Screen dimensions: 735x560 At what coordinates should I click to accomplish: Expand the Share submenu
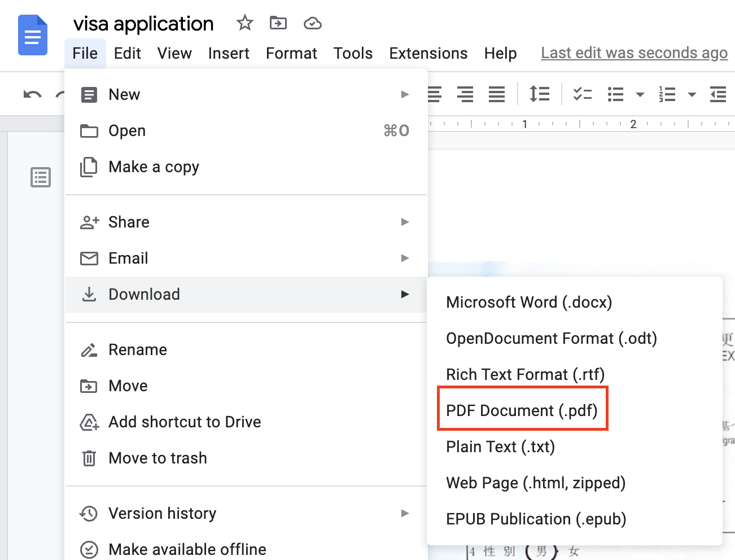246,222
